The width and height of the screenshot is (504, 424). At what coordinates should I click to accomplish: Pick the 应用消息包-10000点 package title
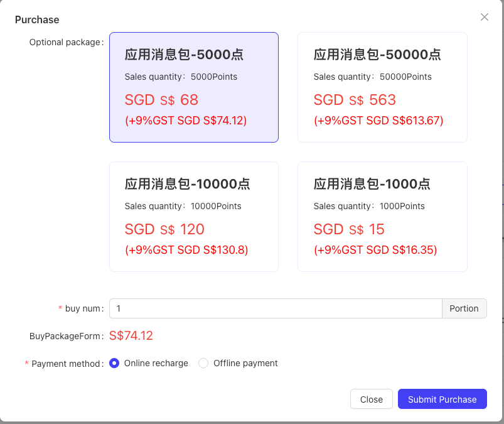click(188, 184)
